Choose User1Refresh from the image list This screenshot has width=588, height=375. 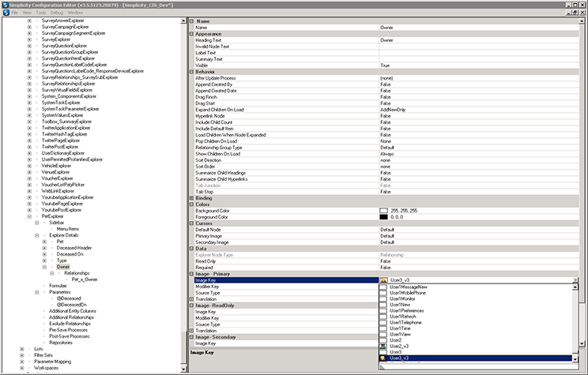(403, 317)
